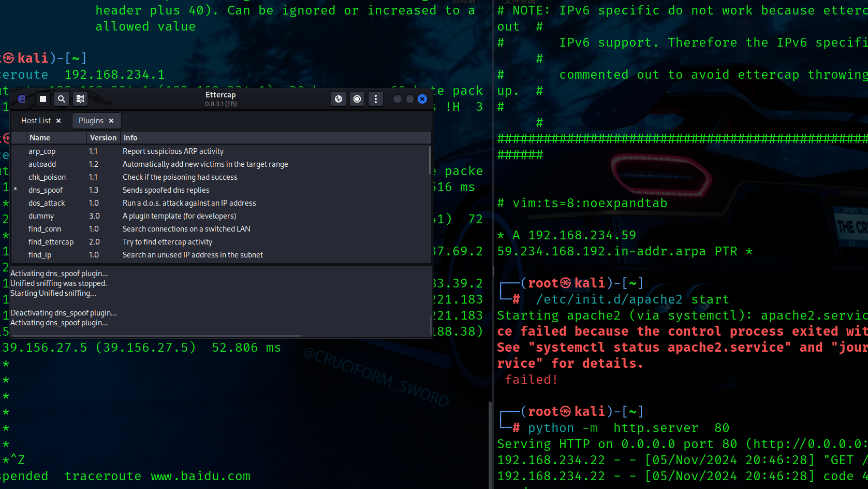
Task: Click '# vim:ts=8:noexpandtab' line in right terminal
Action: (x=582, y=203)
